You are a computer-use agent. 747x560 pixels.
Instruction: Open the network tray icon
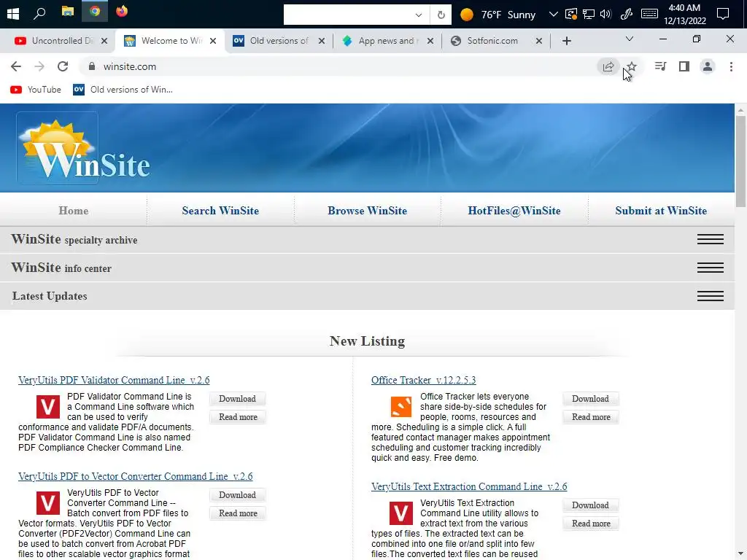(x=589, y=14)
